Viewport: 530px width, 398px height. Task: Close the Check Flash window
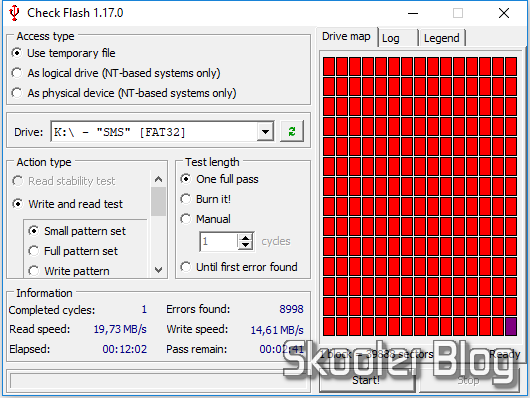pyautogui.click(x=504, y=13)
